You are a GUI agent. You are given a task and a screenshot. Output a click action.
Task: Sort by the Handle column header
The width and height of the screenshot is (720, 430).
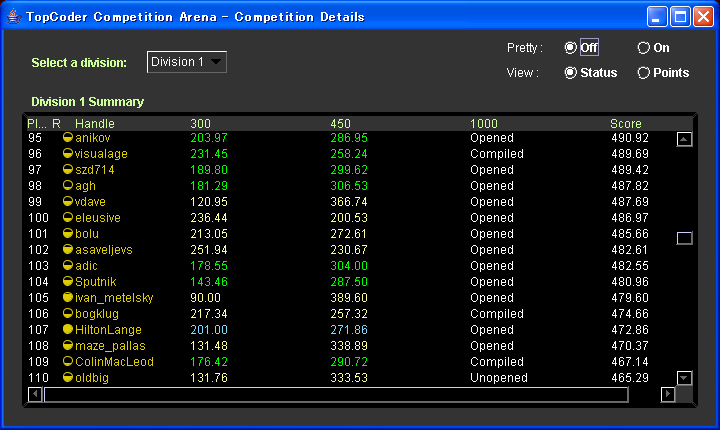(x=95, y=124)
